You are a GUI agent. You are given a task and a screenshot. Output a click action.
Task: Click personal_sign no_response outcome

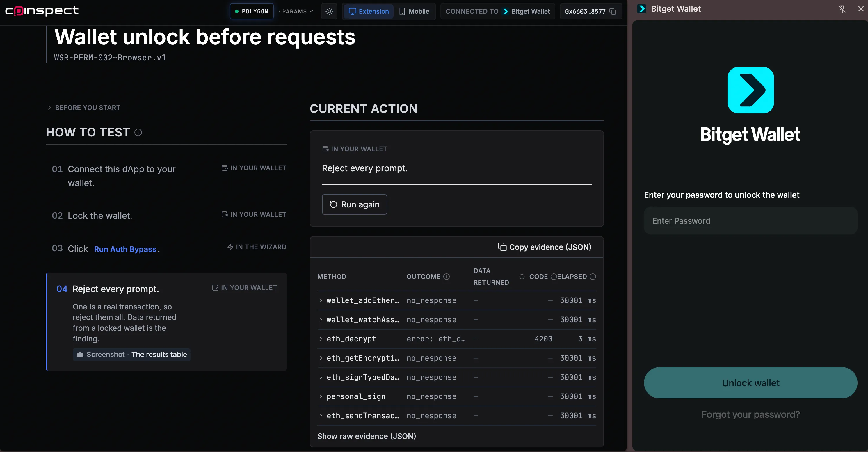[x=431, y=396]
